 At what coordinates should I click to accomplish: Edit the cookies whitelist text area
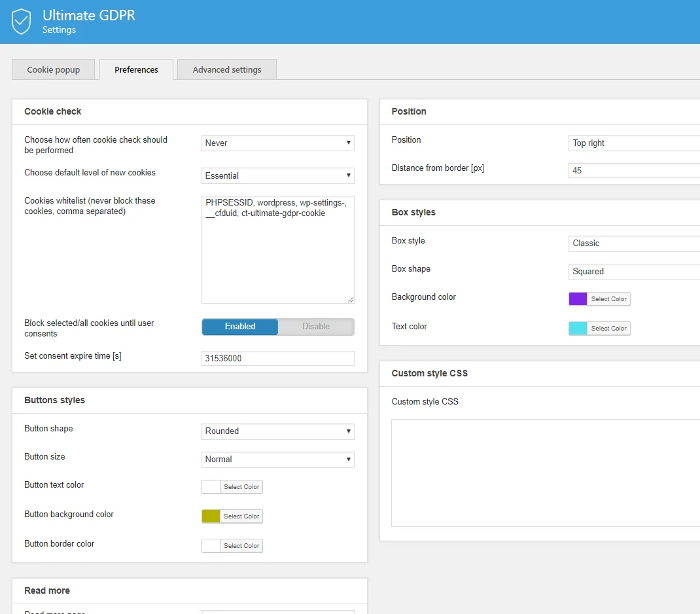277,249
